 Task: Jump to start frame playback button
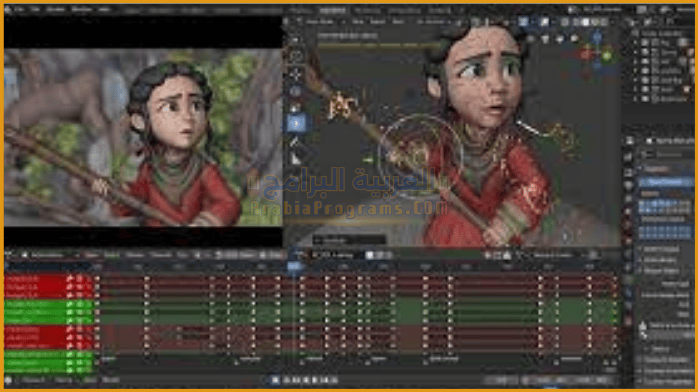point(287,380)
